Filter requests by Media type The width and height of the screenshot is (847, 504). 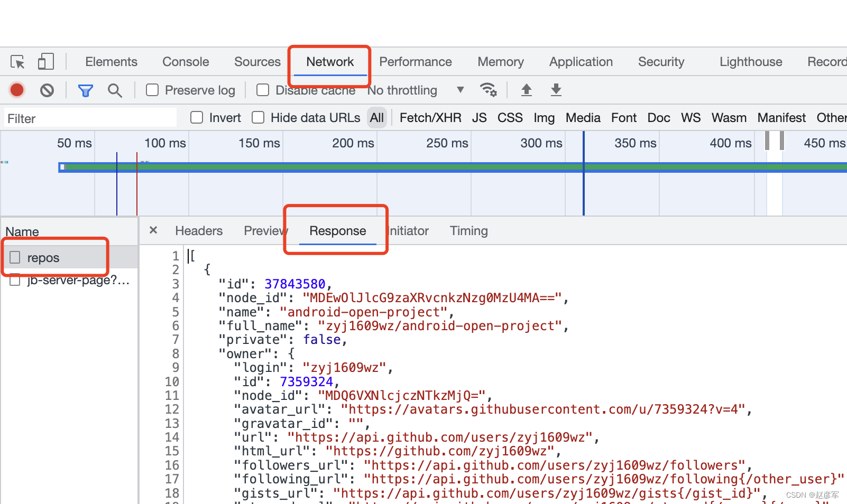(x=583, y=118)
